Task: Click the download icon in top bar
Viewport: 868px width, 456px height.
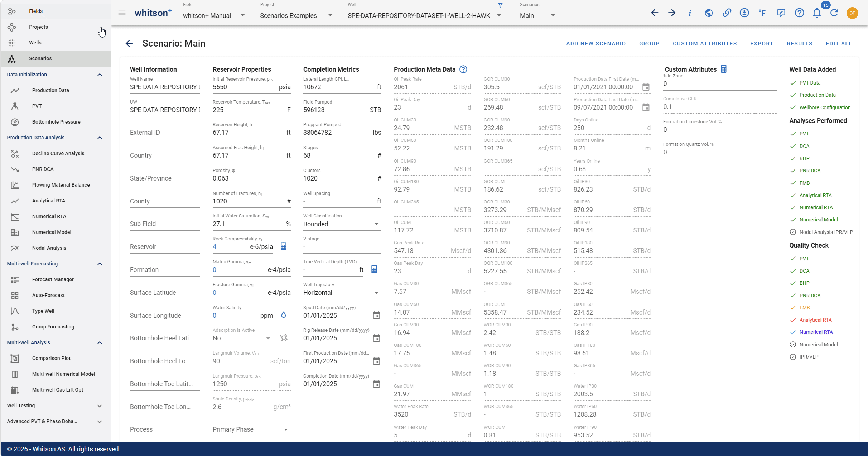Action: click(744, 13)
